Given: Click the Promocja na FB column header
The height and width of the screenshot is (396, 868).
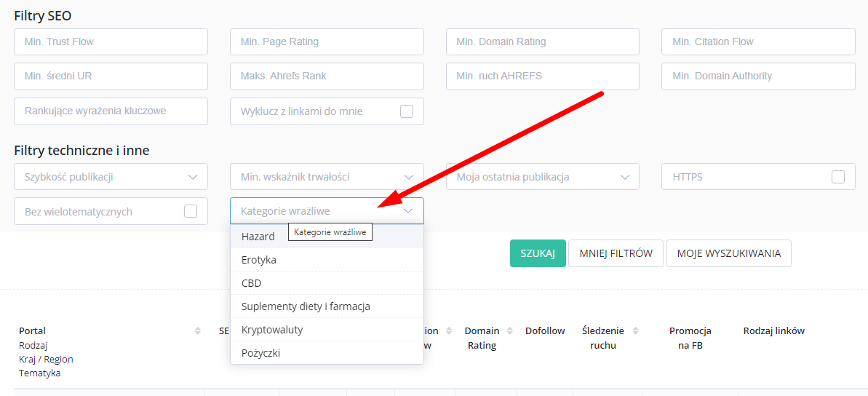Looking at the screenshot, I should [x=690, y=338].
